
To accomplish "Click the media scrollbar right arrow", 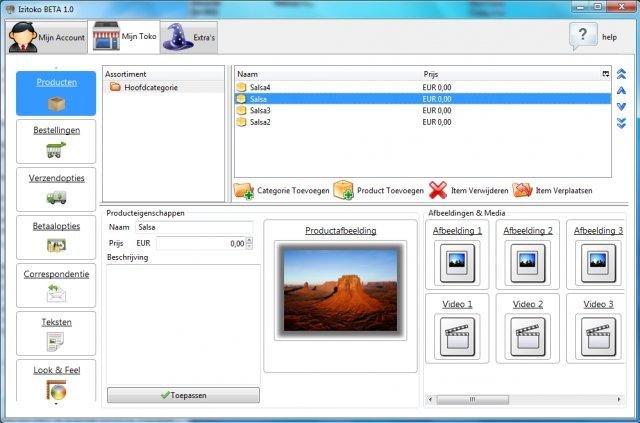I will click(x=619, y=399).
